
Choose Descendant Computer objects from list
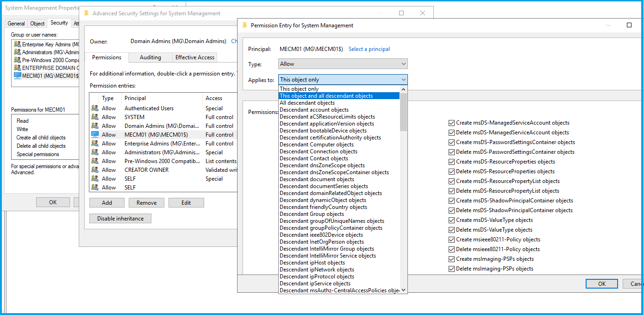[316, 145]
